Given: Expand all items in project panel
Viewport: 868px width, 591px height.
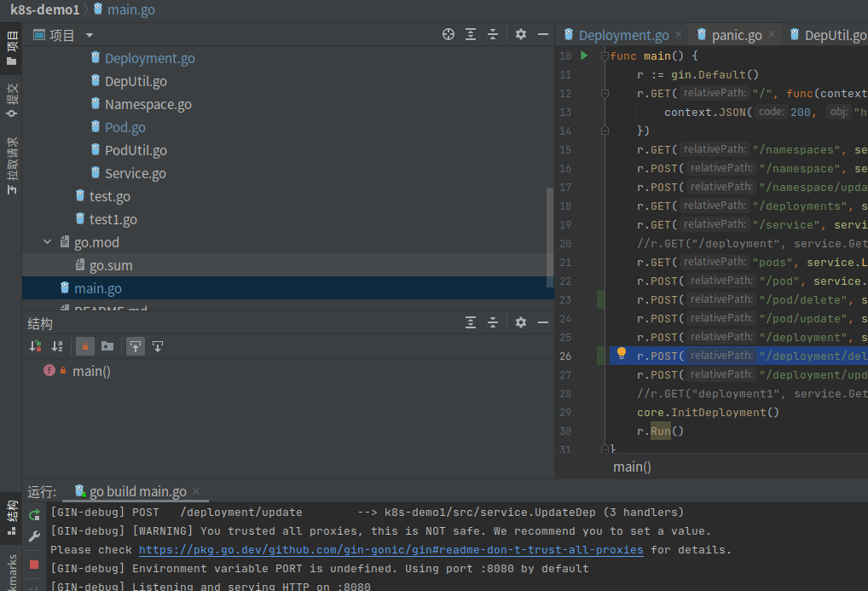Looking at the screenshot, I should pos(471,34).
